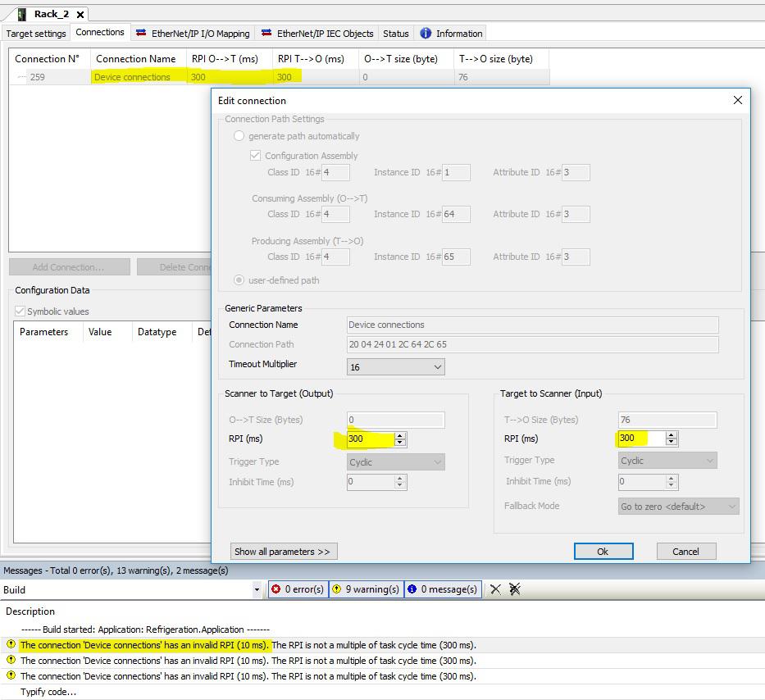Click the 0 error(s) filter button
The image size is (765, 700).
298,589
